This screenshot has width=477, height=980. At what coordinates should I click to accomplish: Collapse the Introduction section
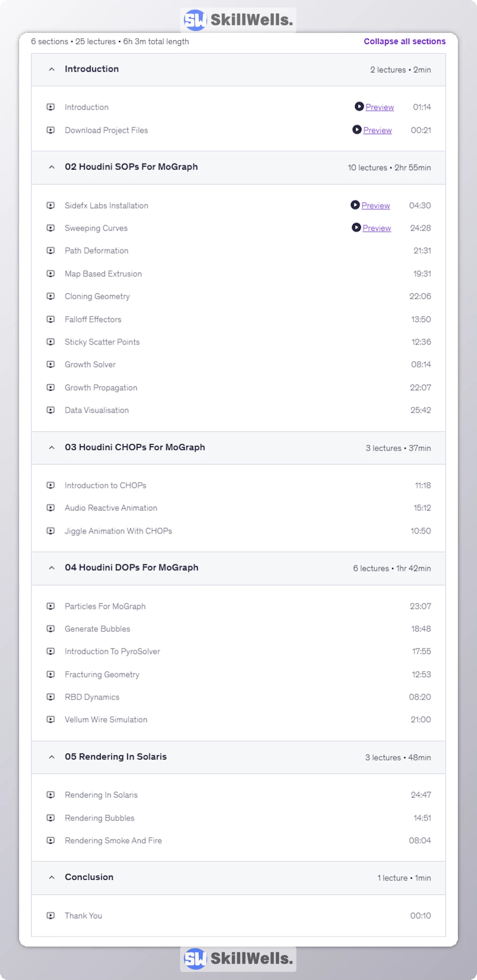(51, 69)
